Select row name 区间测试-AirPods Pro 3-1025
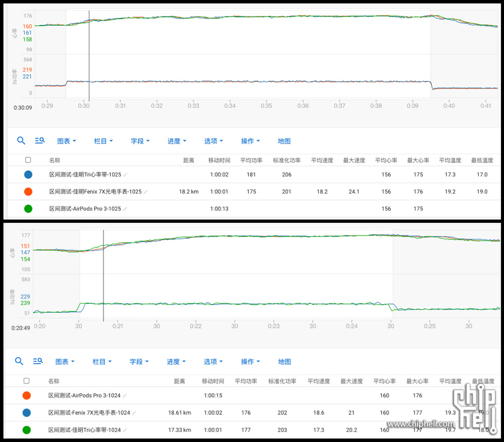The image size is (504, 442). (85, 208)
